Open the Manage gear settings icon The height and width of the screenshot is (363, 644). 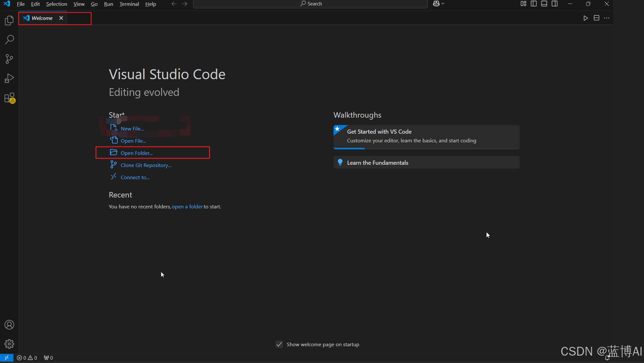point(9,344)
